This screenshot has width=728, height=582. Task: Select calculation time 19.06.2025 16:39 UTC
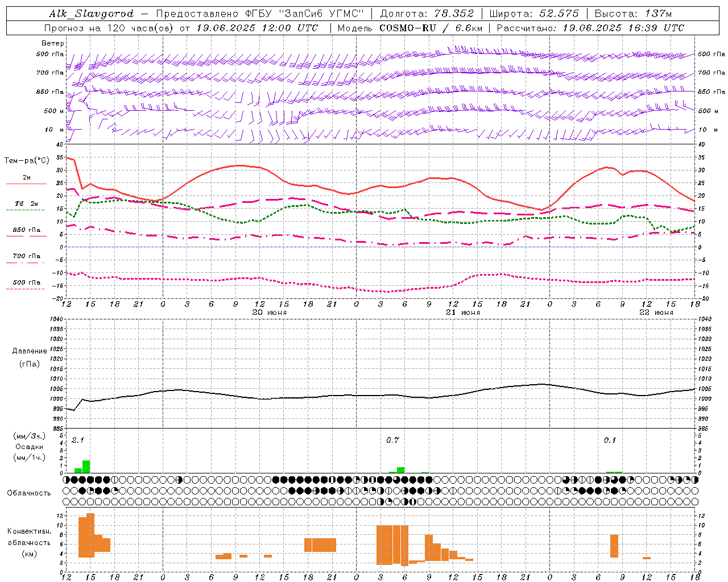[623, 28]
